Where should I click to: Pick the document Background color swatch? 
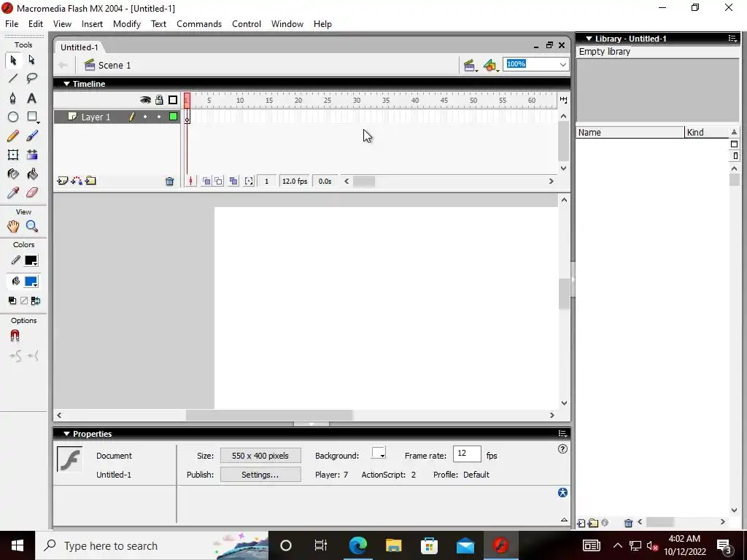(x=379, y=453)
